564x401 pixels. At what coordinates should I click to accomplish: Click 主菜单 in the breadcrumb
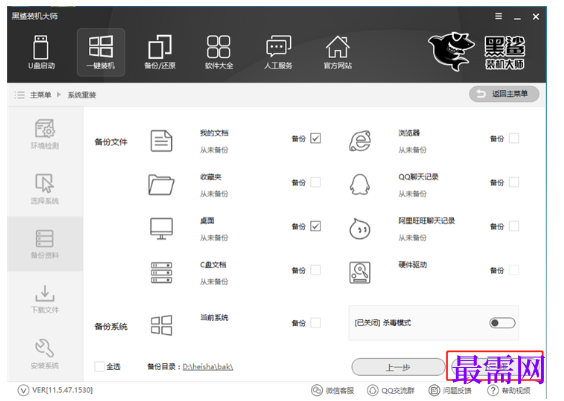40,95
